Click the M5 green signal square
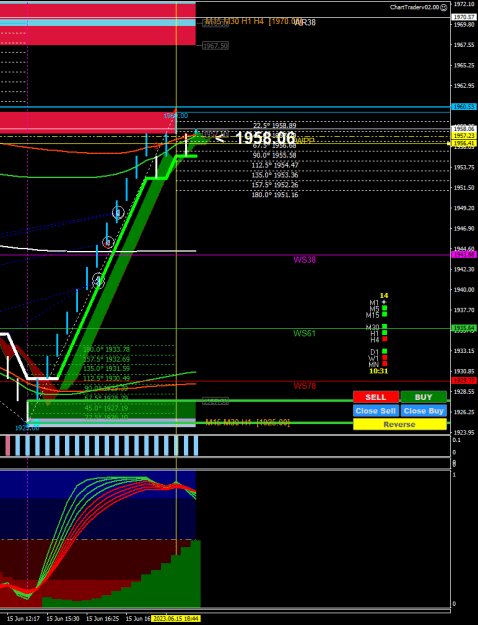 coord(384,308)
